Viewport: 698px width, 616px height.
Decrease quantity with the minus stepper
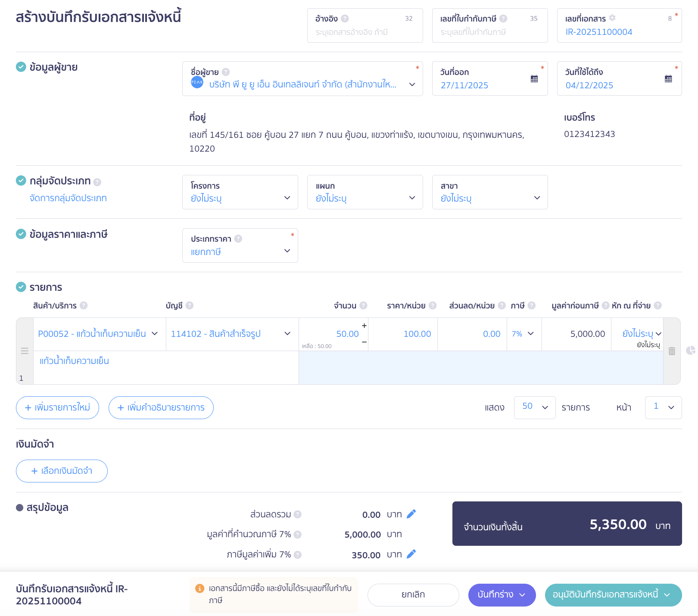pyautogui.click(x=364, y=342)
